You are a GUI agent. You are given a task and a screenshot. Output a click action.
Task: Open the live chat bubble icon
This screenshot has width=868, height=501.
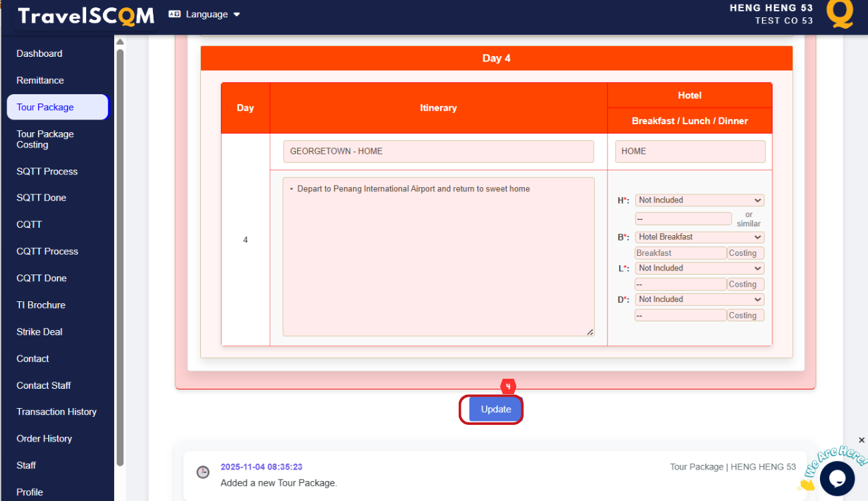(837, 478)
